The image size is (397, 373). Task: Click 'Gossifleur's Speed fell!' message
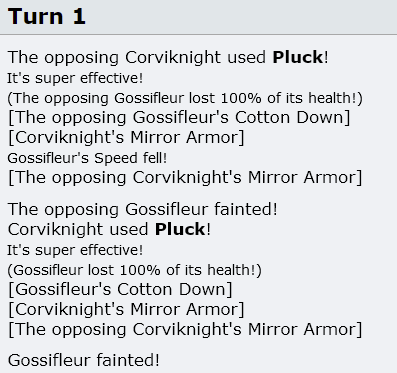(x=87, y=158)
